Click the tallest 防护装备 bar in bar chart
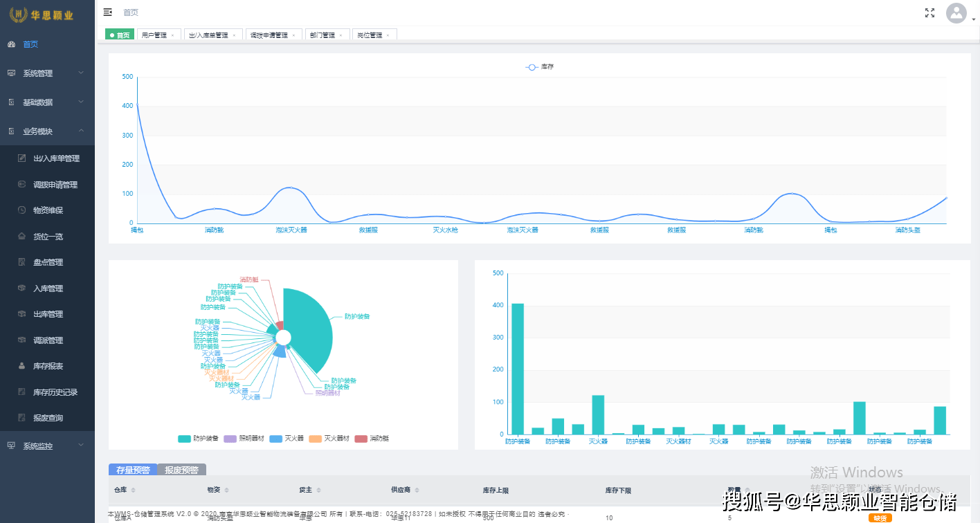This screenshot has width=980, height=523. click(x=518, y=369)
